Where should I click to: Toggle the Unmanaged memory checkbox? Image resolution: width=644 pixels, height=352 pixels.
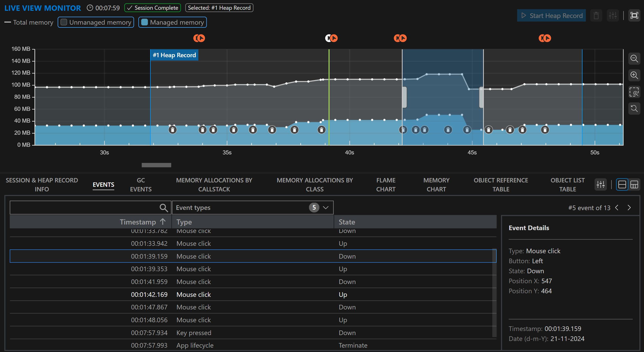pyautogui.click(x=64, y=22)
